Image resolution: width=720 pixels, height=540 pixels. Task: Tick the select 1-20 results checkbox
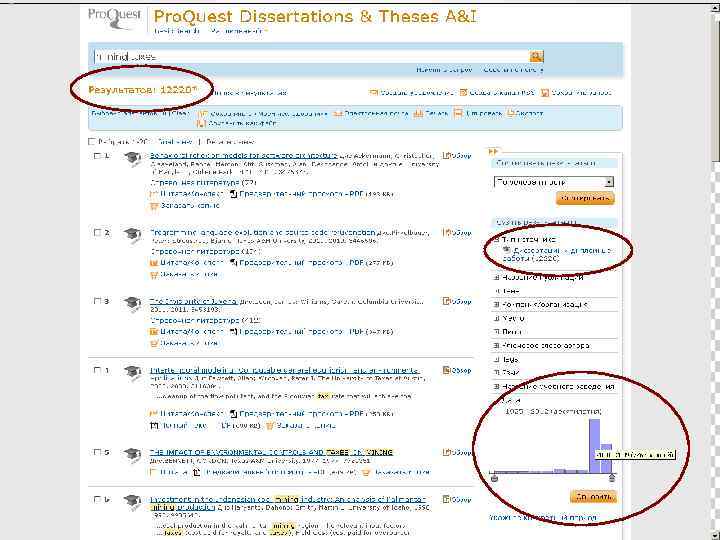[91, 141]
